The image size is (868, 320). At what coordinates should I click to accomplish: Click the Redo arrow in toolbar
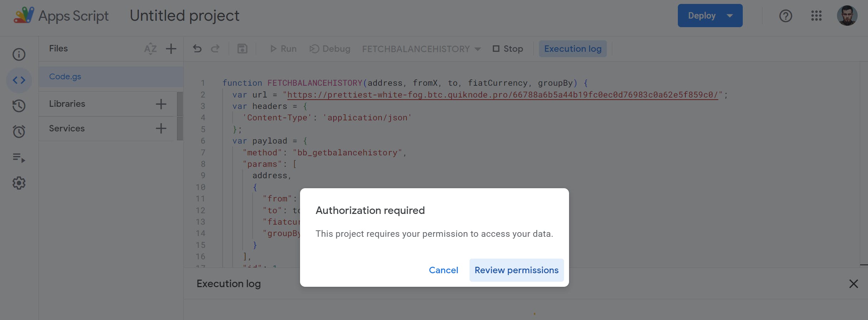pyautogui.click(x=215, y=49)
